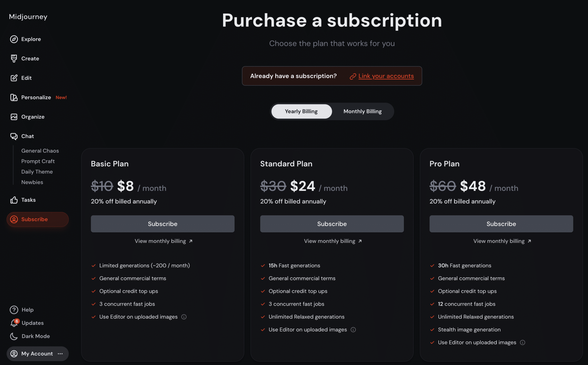
Task: Click the Help question mark icon
Action: [x=14, y=310]
